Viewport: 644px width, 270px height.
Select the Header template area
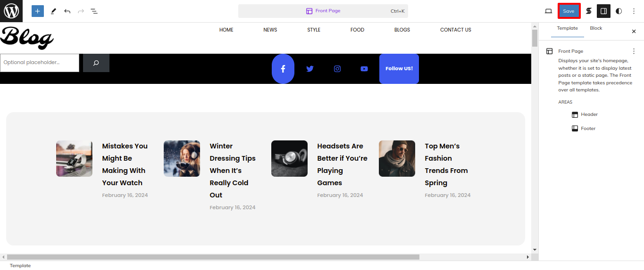[589, 115]
